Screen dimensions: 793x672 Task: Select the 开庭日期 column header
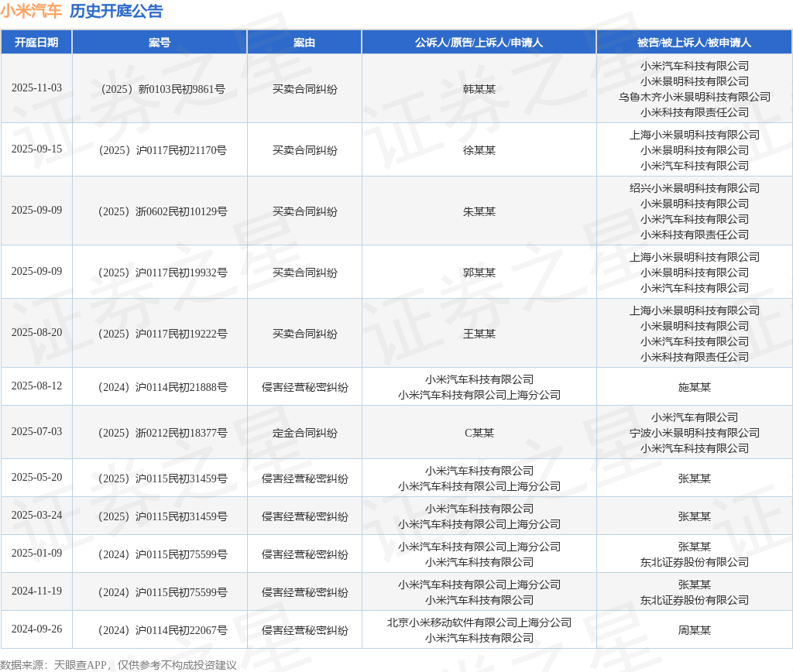(36, 43)
